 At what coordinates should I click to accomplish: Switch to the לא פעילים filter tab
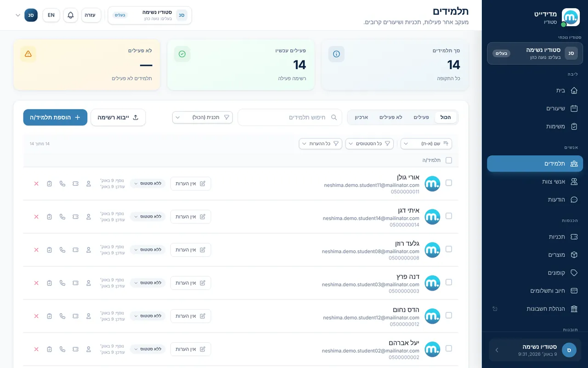[x=390, y=117]
